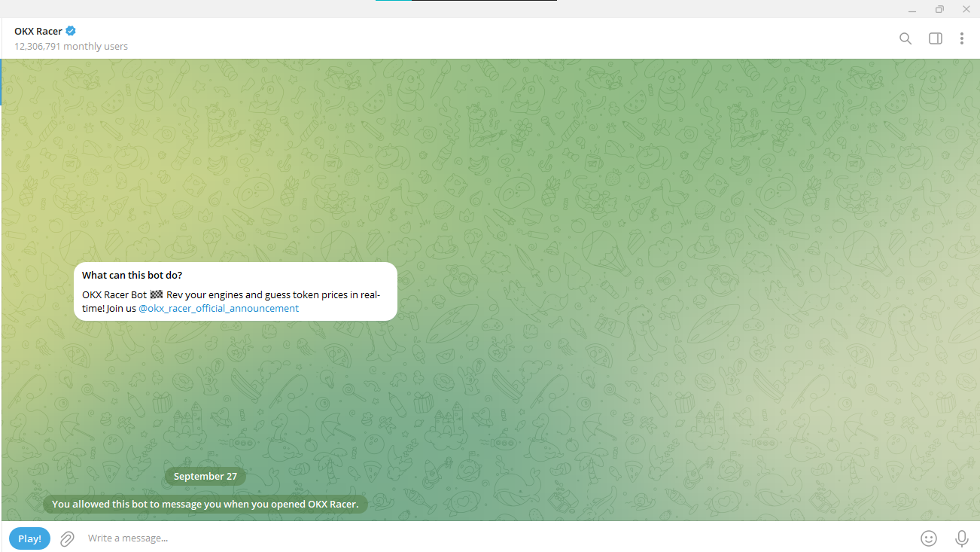Open OKX Racer chat title profile

point(38,31)
